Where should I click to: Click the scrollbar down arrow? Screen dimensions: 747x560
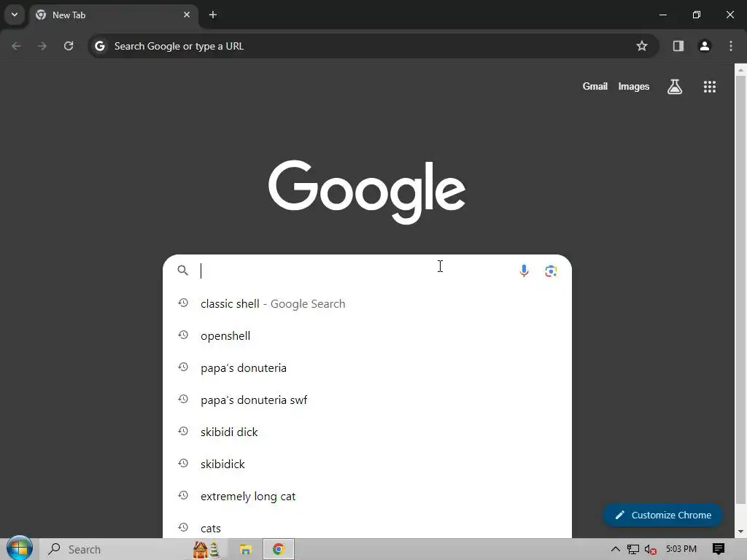coord(740,531)
